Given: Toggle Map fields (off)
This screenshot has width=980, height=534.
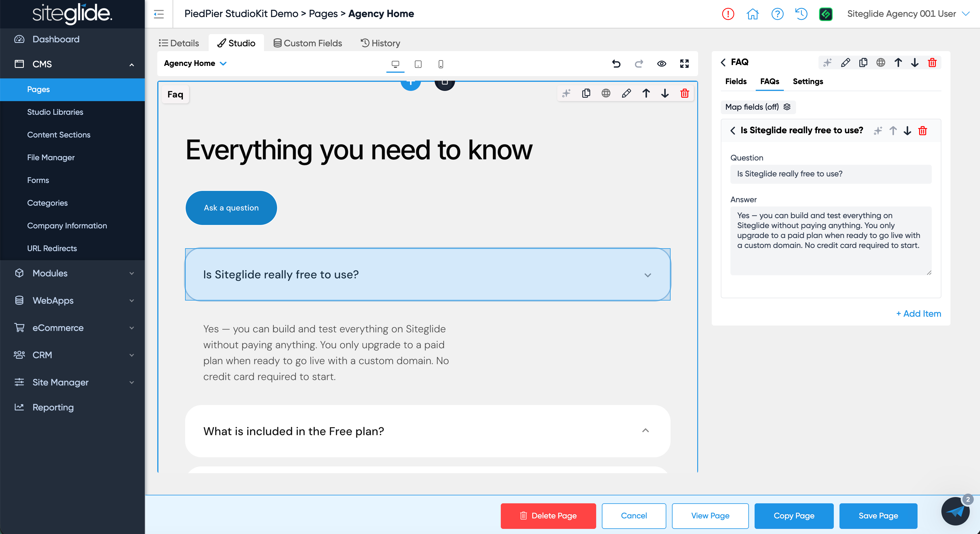Looking at the screenshot, I should click(x=758, y=107).
